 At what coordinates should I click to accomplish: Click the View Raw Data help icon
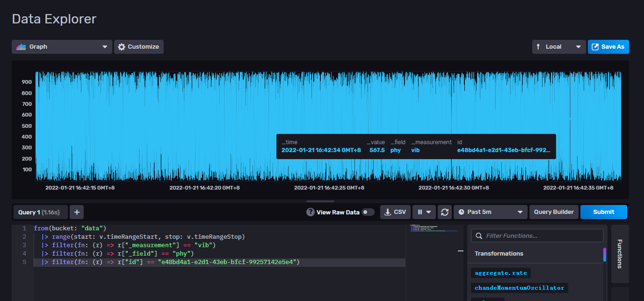coord(310,212)
